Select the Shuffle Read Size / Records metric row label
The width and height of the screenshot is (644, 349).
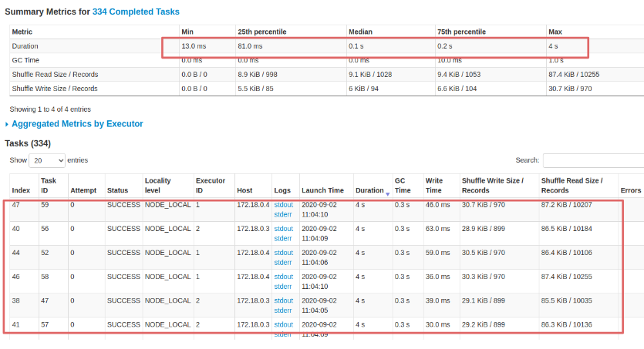55,74
